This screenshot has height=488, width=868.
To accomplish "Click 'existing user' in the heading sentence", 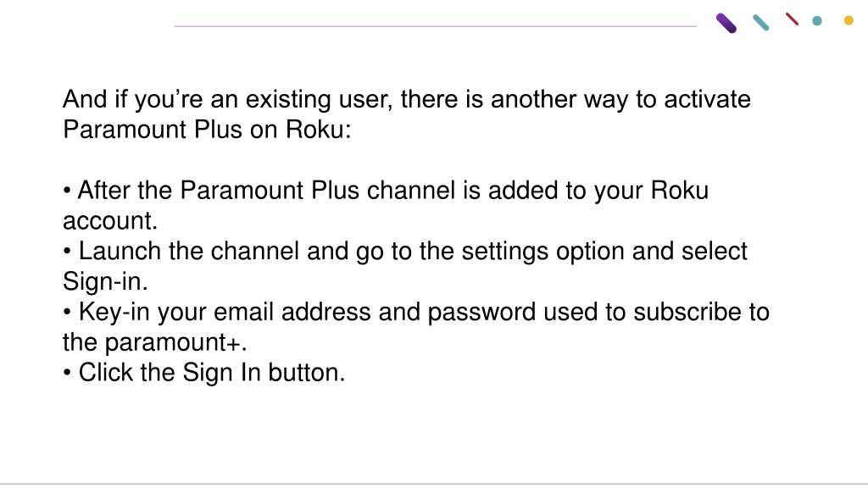I will pos(319,100).
